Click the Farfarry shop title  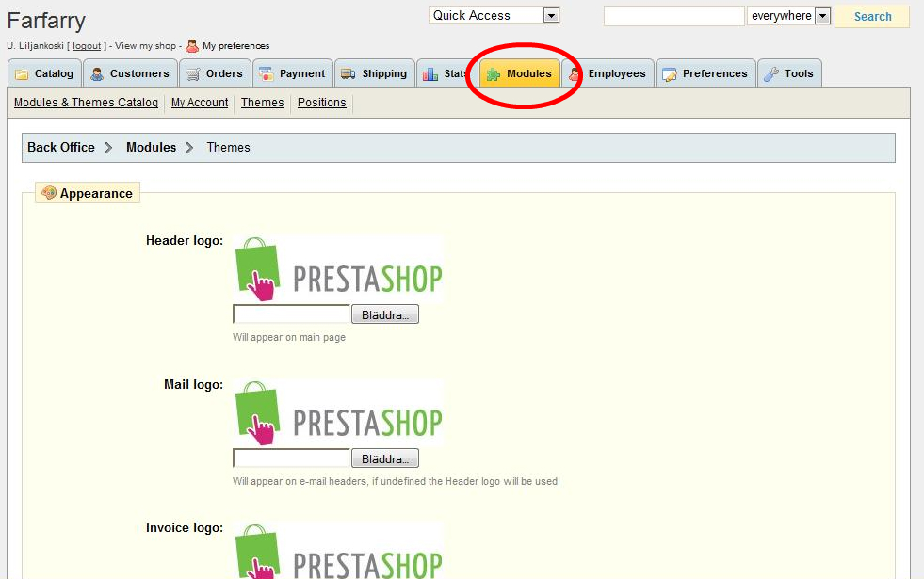click(46, 21)
